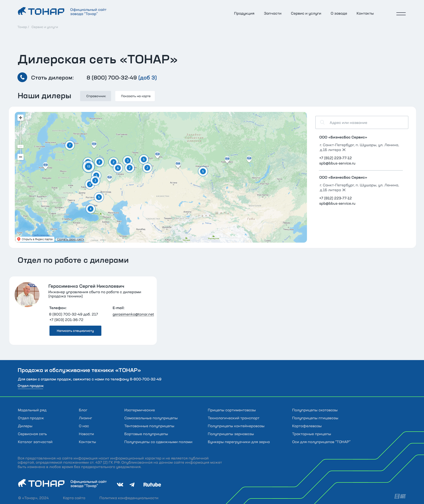Open map cluster marker numbered 7
The height and width of the screenshot is (504, 424).
70,145
